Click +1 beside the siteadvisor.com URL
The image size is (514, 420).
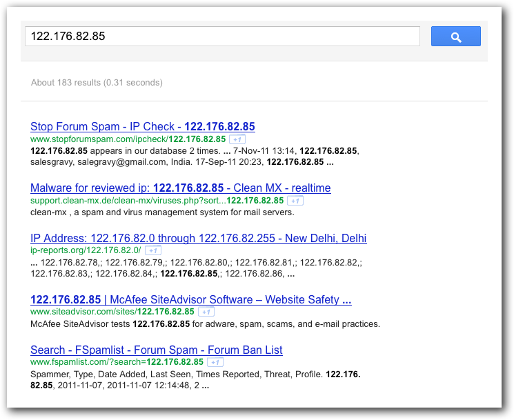pos(206,312)
